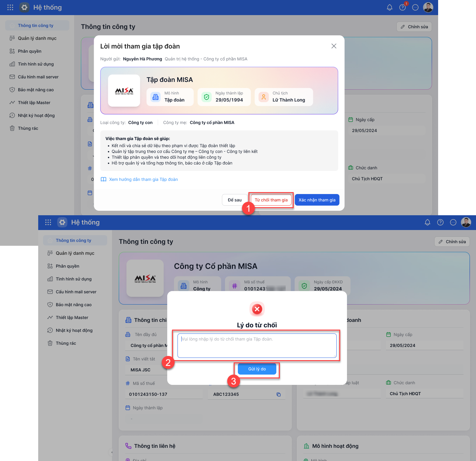Click Tình hình sử dụng icon, top screenshot sidebar
The height and width of the screenshot is (461, 476).
[12, 64]
